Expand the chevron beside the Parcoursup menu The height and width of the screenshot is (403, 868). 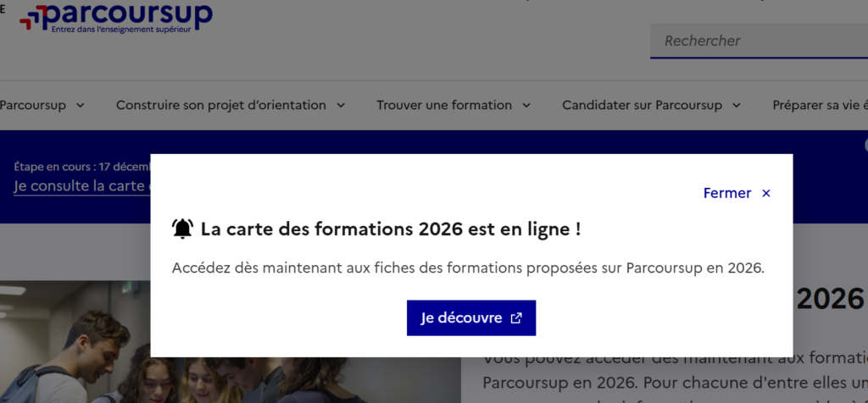(x=81, y=106)
